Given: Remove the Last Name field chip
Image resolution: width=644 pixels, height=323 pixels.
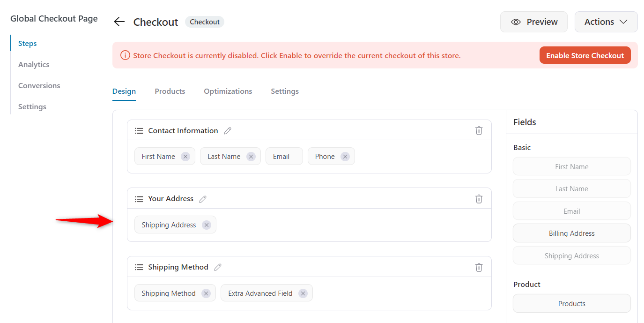Looking at the screenshot, I should click(251, 157).
